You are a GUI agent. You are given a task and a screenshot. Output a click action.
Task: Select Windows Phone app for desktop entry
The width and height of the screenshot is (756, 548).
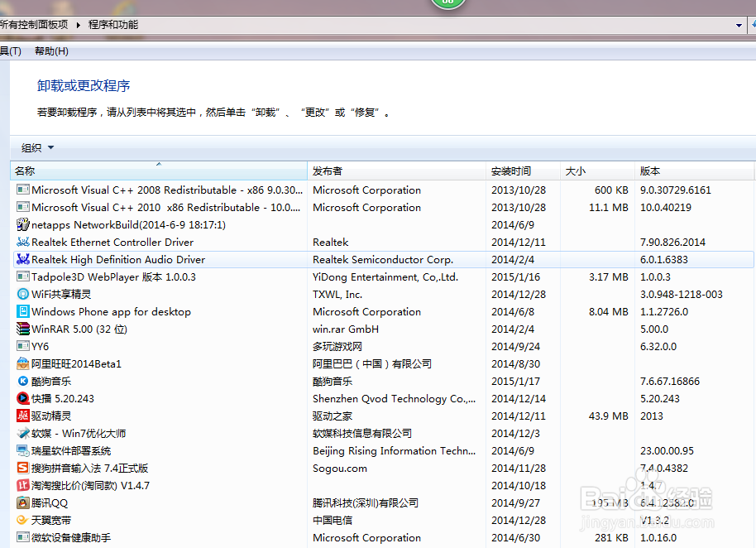point(383,311)
